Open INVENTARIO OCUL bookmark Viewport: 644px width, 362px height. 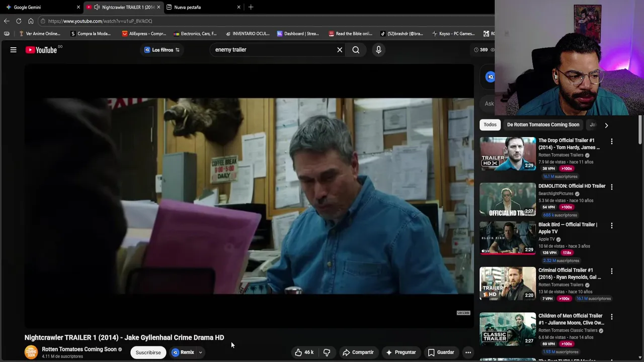point(248,34)
